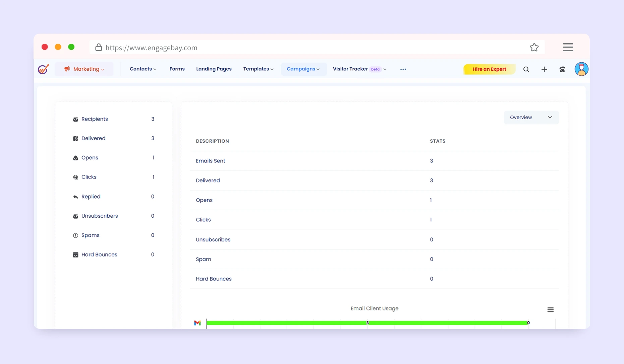Open the search magnifier icon
This screenshot has height=364, width=624.
click(x=526, y=69)
